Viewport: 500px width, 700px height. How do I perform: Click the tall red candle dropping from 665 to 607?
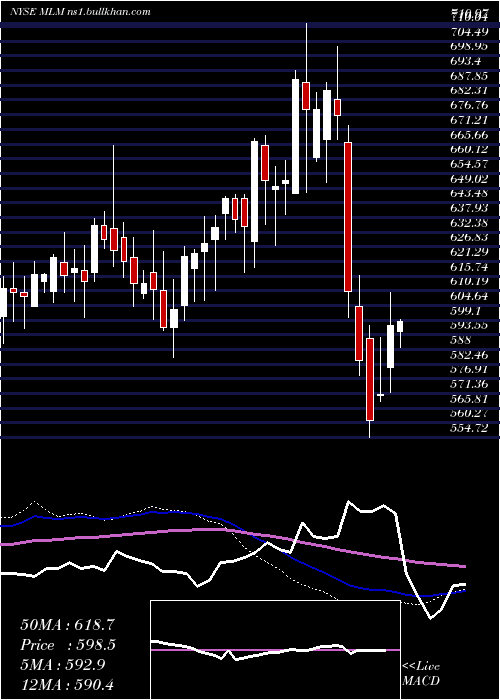pyautogui.click(x=348, y=217)
